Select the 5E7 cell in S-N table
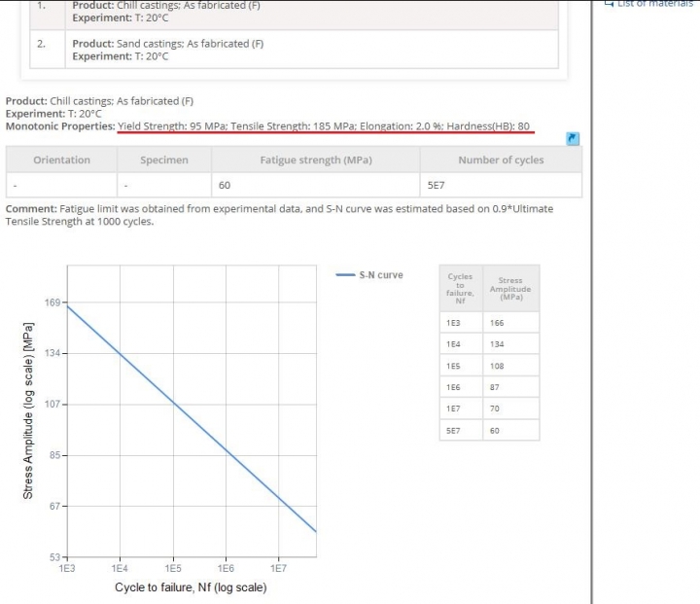The width and height of the screenshot is (700, 604). [461, 431]
